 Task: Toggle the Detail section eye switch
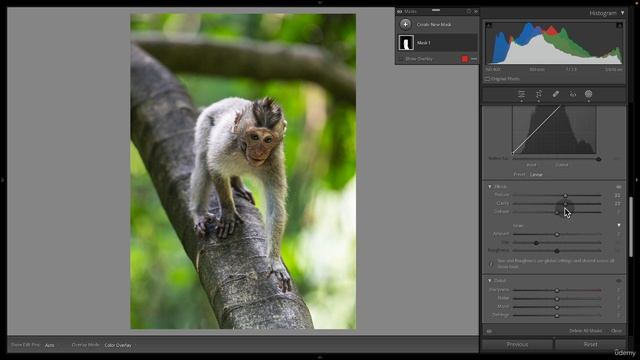coord(618,281)
